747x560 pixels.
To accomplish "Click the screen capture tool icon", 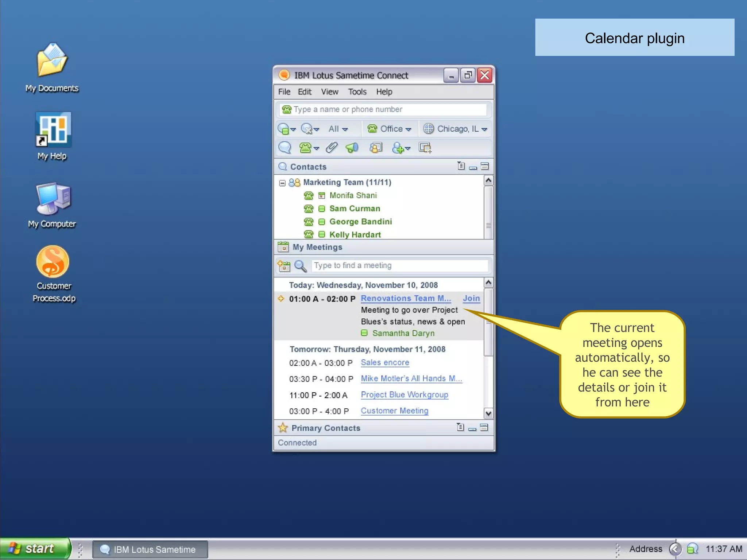I will point(425,148).
